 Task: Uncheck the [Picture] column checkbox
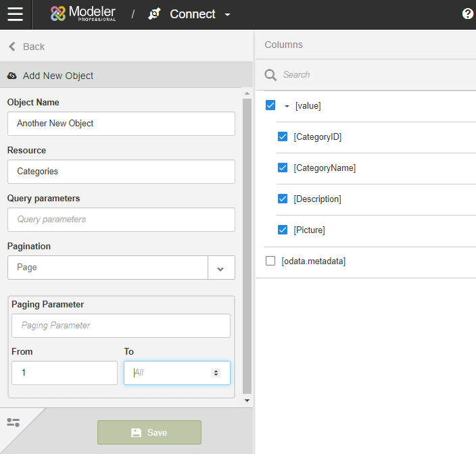coord(283,230)
